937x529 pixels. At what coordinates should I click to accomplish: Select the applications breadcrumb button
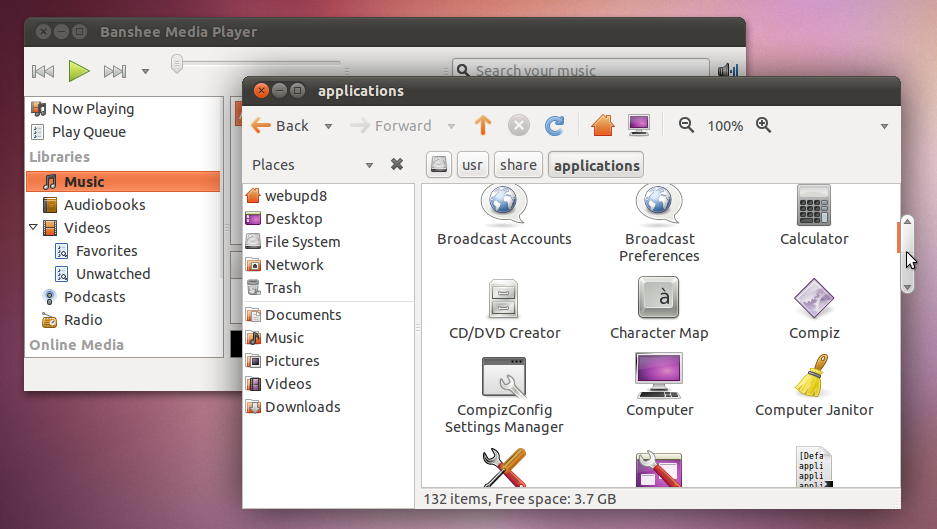(596, 166)
